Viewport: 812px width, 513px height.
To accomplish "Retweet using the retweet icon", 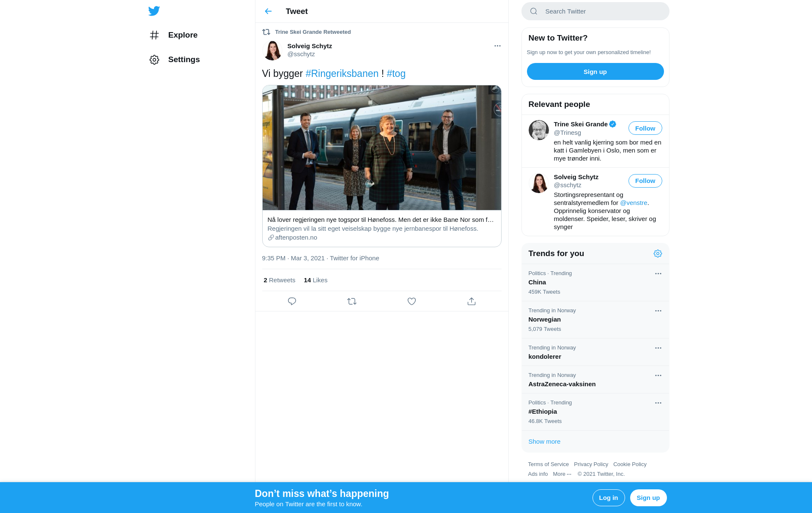I will 352,301.
